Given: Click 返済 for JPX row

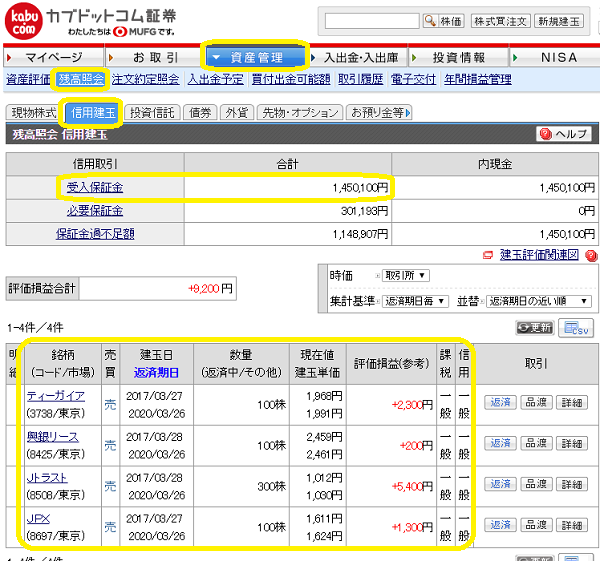Looking at the screenshot, I should [500, 525].
